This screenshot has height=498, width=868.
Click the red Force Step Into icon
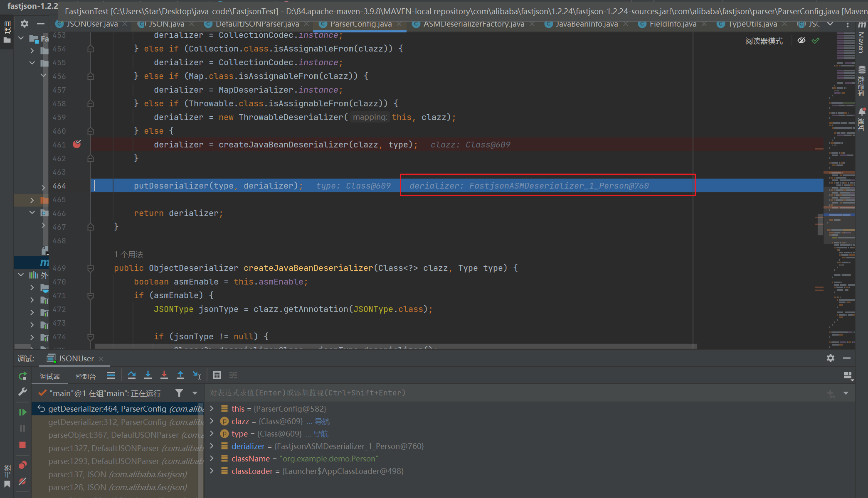[x=164, y=375]
